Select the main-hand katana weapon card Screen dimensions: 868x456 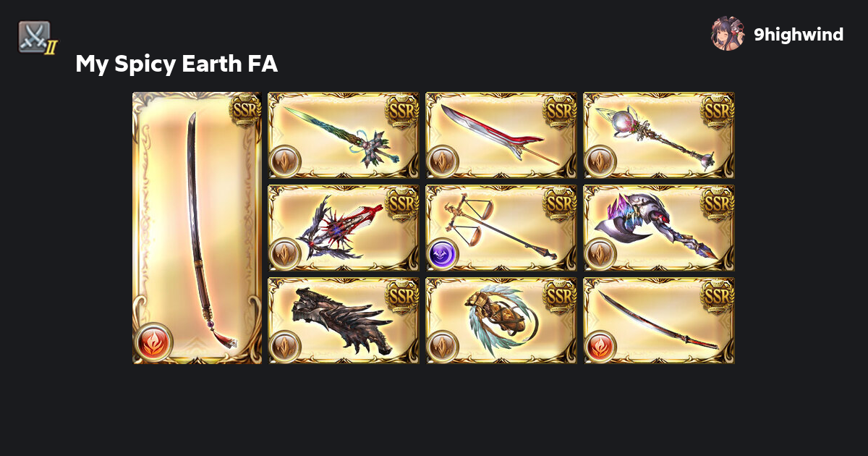click(197, 228)
